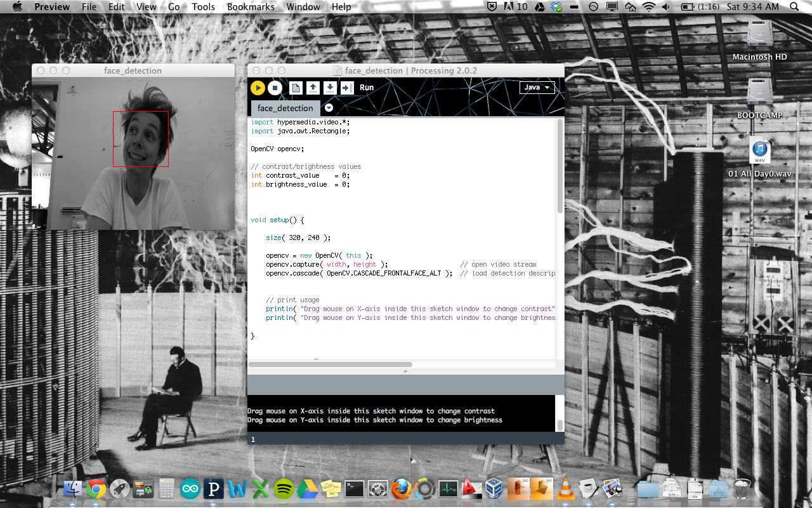This screenshot has width=812, height=508.
Task: Open VLC from the Dock
Action: pos(564,488)
